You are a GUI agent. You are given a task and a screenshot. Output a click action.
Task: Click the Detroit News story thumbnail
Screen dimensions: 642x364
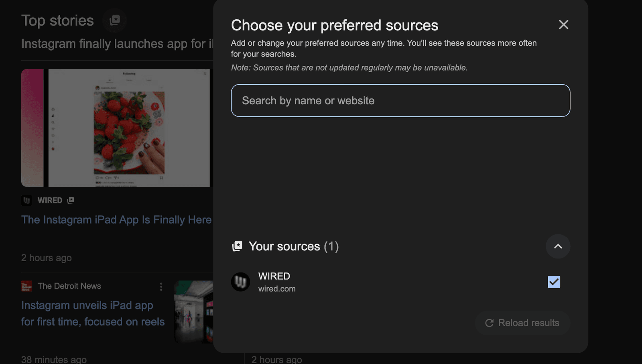pos(194,311)
